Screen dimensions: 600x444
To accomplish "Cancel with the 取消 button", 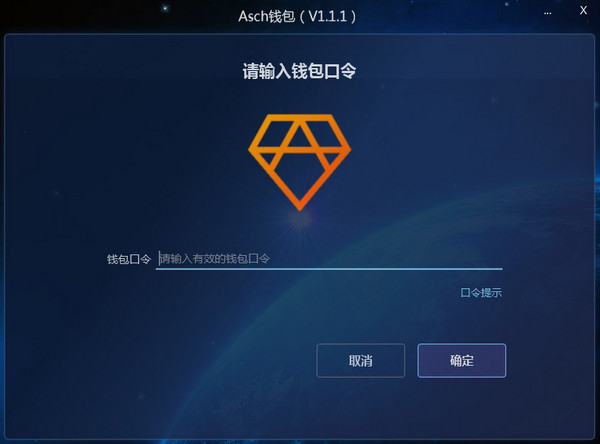I will click(x=360, y=361).
